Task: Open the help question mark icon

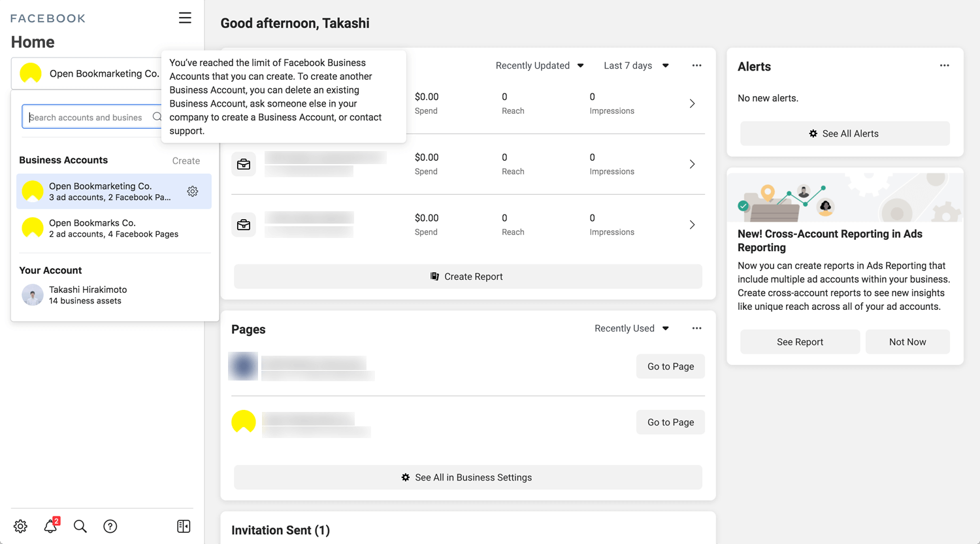Action: (x=110, y=526)
